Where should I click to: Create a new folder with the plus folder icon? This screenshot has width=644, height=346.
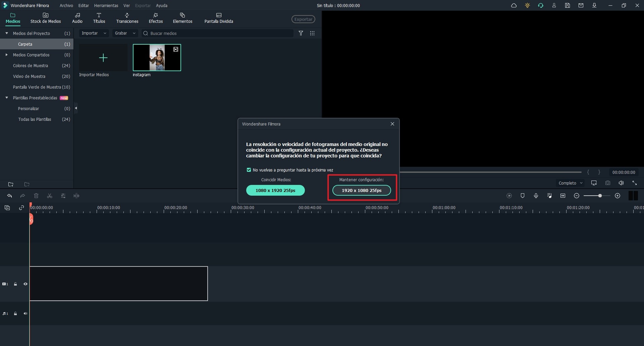[x=11, y=184]
